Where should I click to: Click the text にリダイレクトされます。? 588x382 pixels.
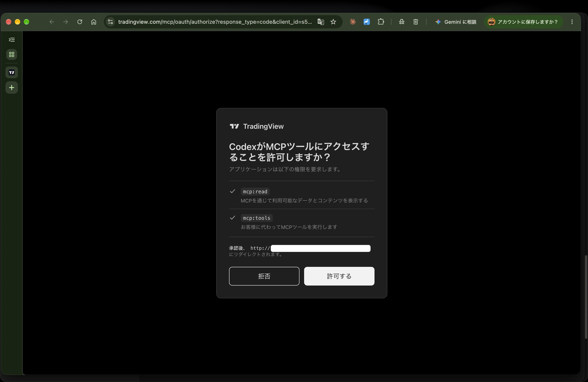point(256,254)
